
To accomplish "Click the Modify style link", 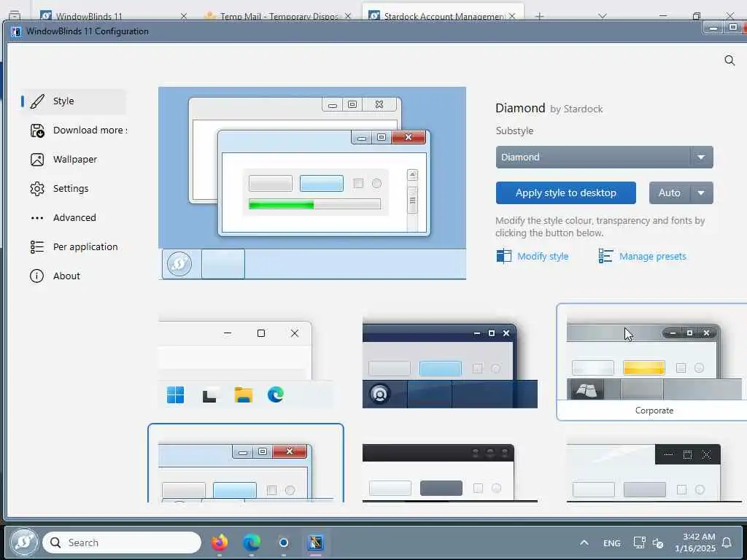I will point(543,256).
